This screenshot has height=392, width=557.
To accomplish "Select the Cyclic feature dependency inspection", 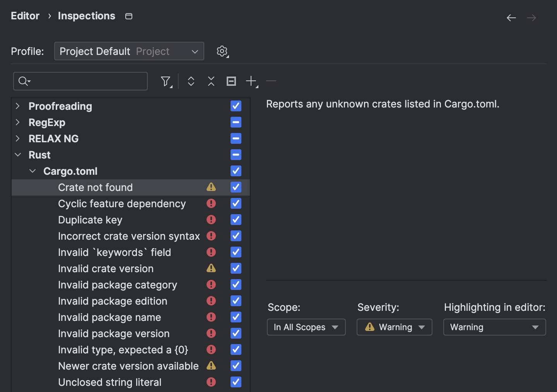I will 122,204.
